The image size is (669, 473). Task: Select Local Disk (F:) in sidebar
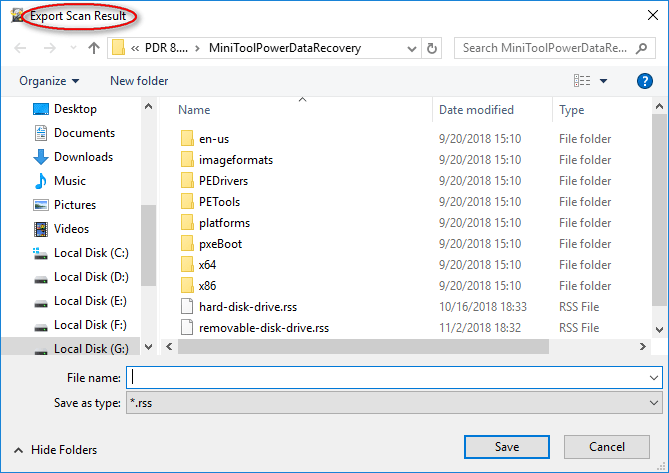90,325
